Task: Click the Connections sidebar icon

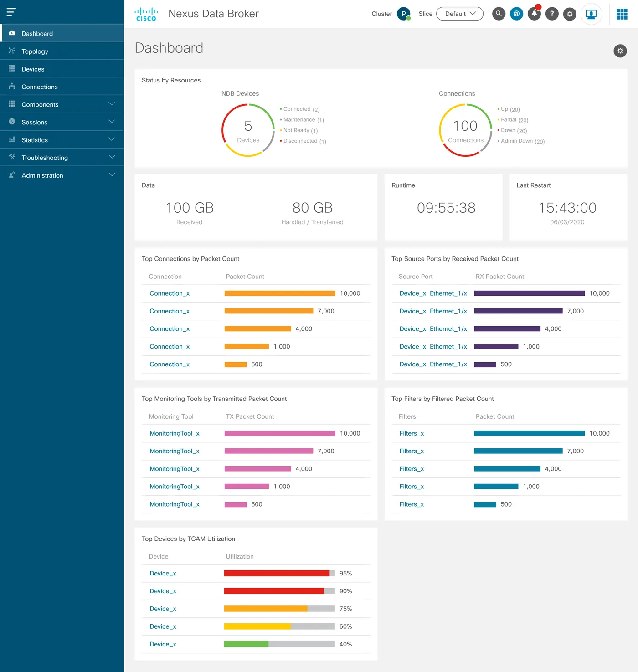Action: coord(12,87)
